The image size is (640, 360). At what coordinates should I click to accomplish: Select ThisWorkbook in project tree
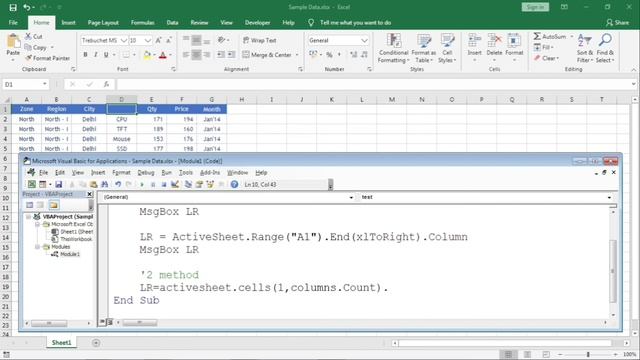coord(76,239)
